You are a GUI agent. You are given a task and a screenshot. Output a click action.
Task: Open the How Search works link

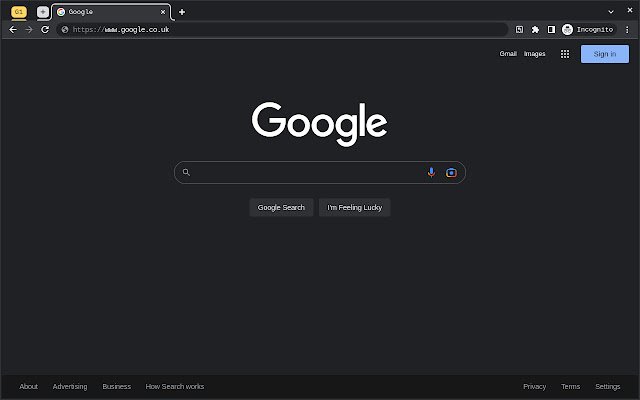pos(175,386)
